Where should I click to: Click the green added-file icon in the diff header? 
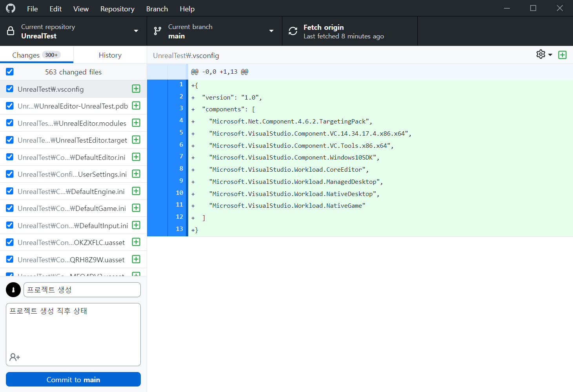[x=562, y=55]
